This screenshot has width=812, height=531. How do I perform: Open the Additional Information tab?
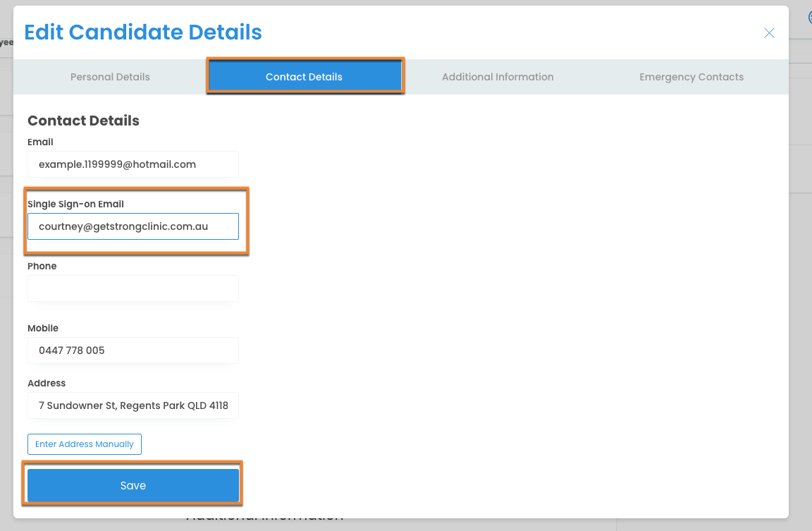(x=498, y=77)
